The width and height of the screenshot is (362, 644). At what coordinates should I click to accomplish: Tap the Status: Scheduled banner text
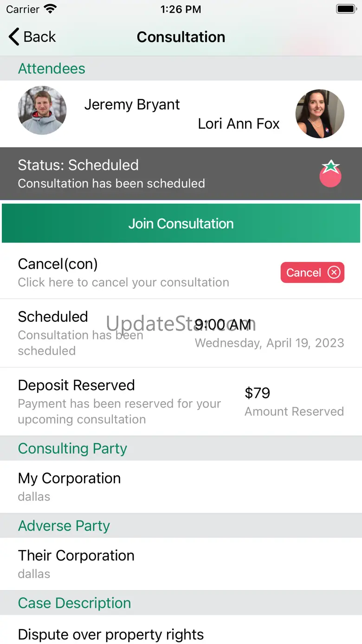click(78, 165)
